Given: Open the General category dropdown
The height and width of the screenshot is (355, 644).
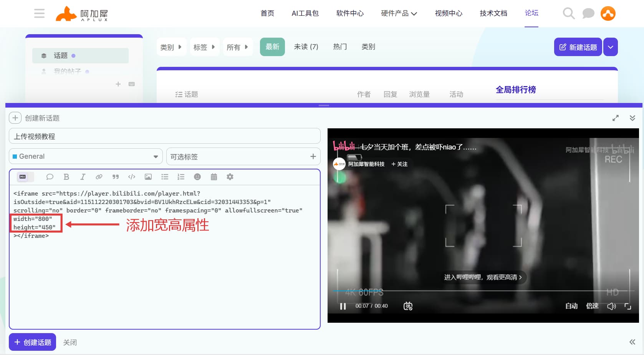Looking at the screenshot, I should tap(86, 156).
